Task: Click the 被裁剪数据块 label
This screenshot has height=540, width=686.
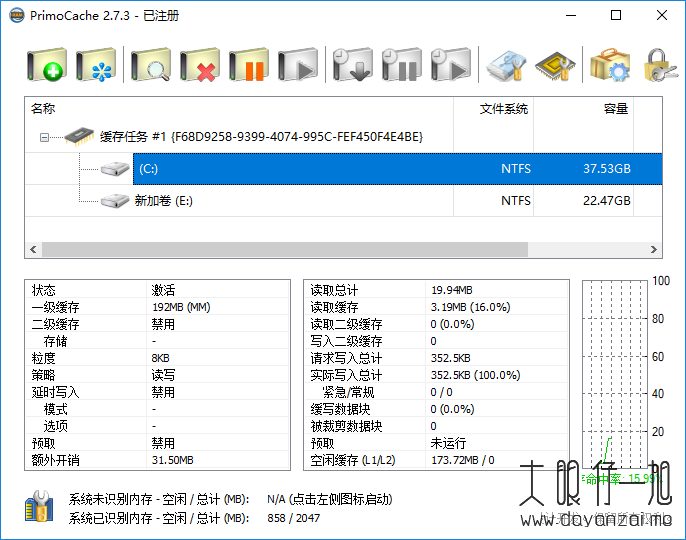Action: (x=346, y=426)
